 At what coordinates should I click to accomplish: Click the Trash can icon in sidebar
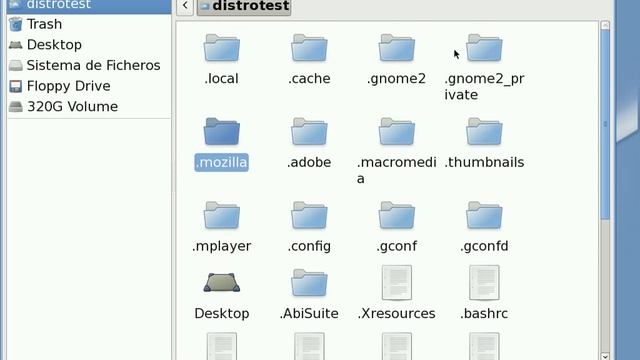click(16, 24)
